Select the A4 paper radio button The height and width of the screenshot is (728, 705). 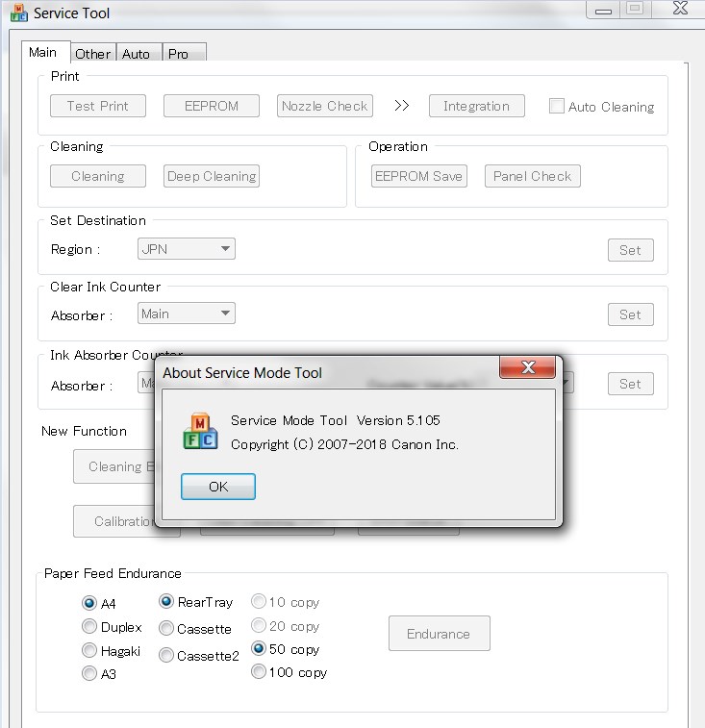[x=89, y=603]
